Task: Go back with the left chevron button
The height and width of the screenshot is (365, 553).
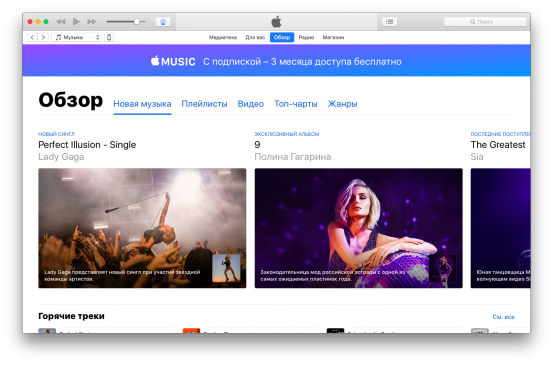Action: coord(32,37)
